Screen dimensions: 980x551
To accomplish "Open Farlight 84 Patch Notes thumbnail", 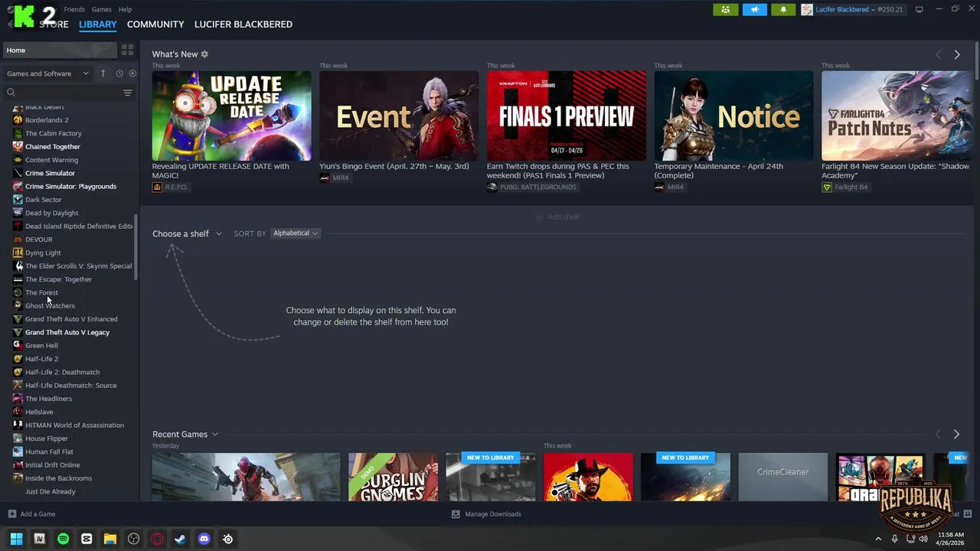I will tap(897, 116).
